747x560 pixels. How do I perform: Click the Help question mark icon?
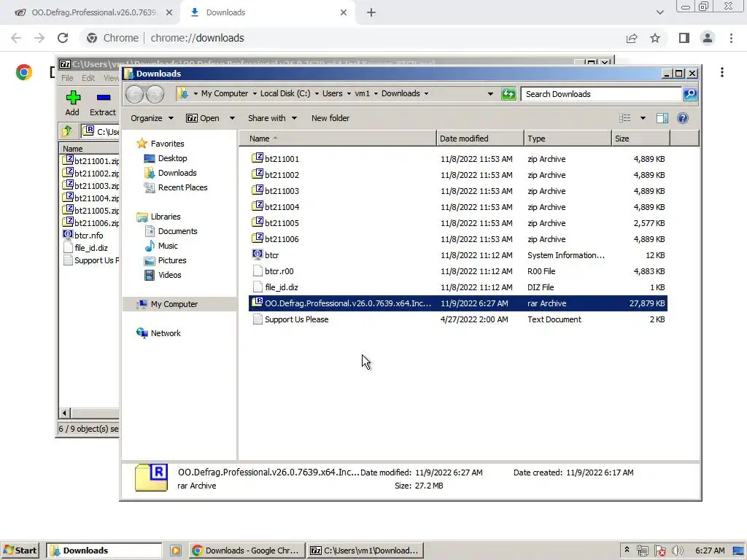point(682,118)
